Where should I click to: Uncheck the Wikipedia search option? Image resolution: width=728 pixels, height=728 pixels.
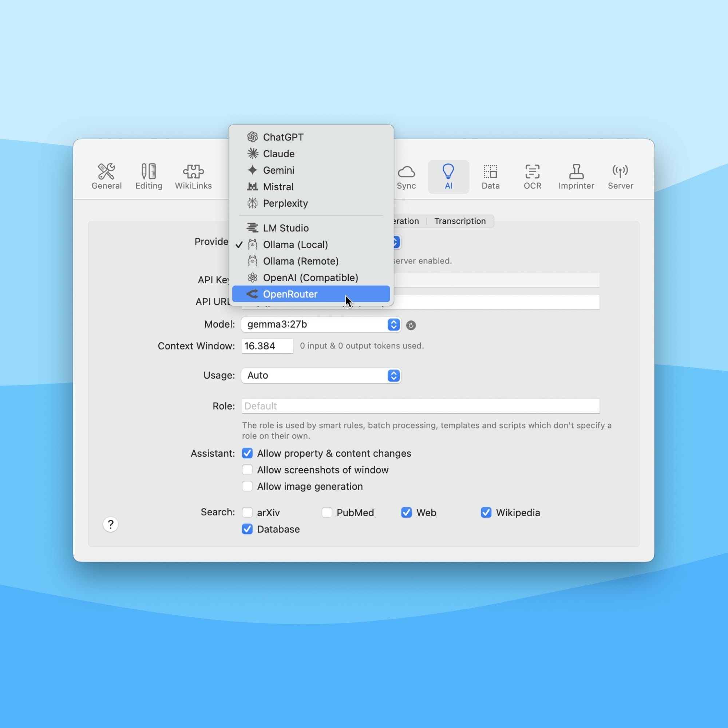click(x=486, y=513)
